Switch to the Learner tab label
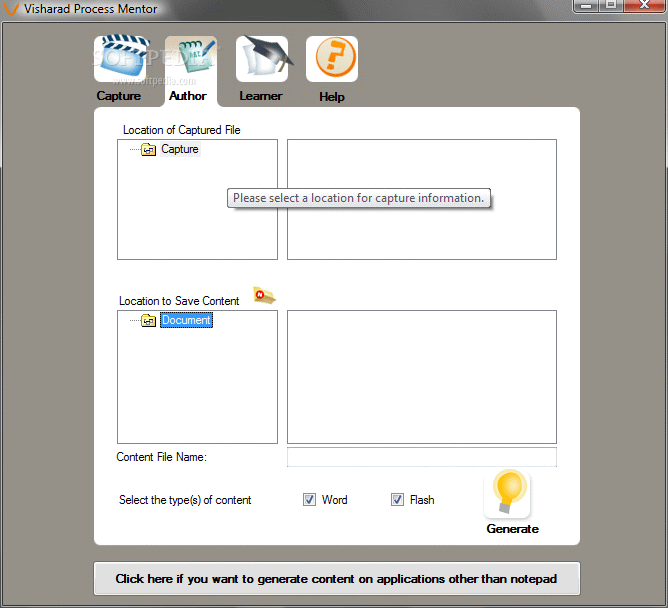 261,96
